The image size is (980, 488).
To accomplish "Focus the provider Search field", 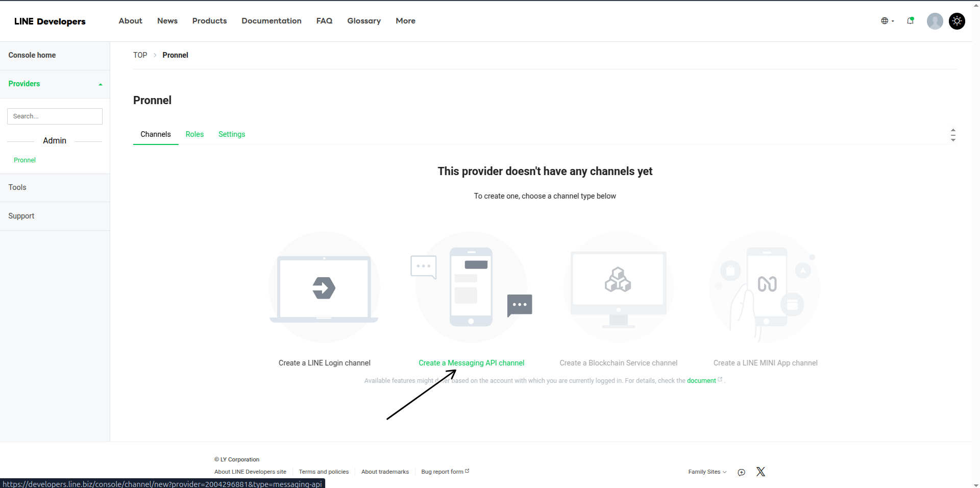I will pyautogui.click(x=55, y=116).
